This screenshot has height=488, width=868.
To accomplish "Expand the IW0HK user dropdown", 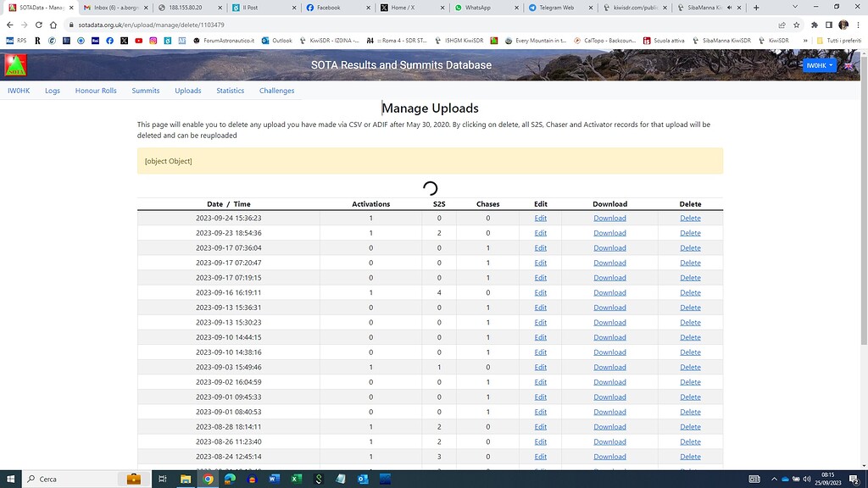I will [819, 65].
